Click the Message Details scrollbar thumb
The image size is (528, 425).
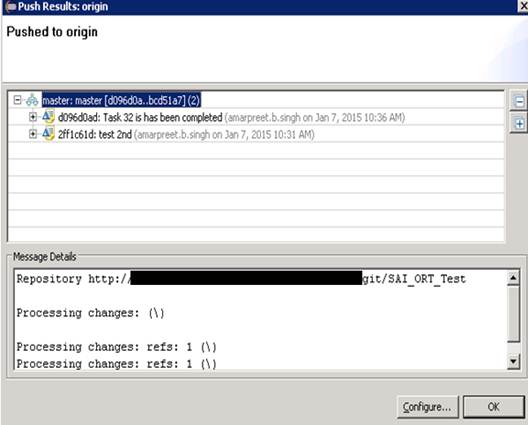click(x=513, y=313)
